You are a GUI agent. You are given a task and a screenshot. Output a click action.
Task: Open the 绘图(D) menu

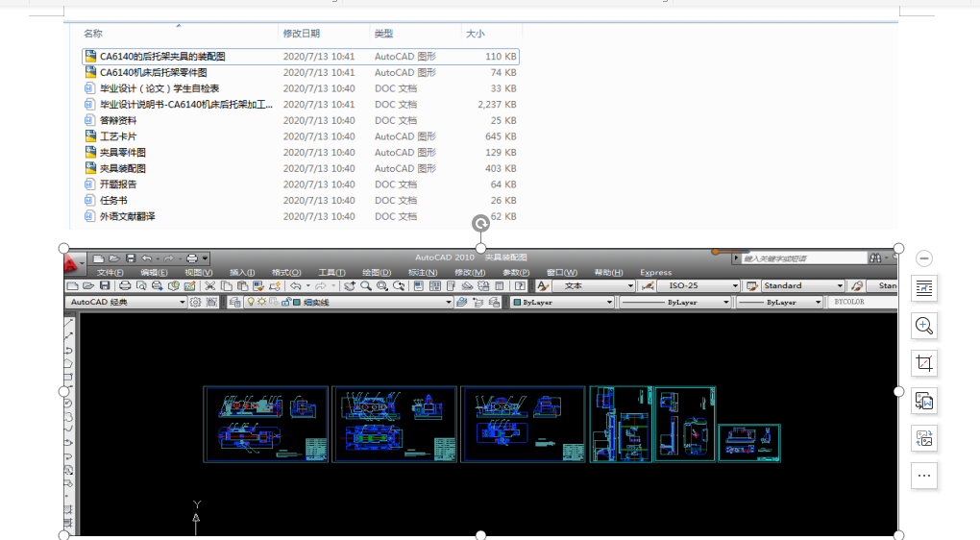377,273
